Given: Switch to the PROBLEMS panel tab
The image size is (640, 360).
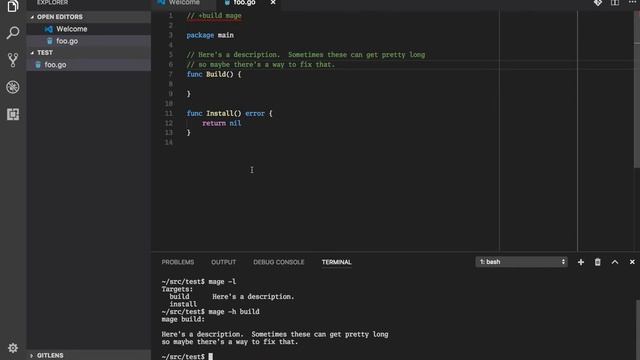Looking at the screenshot, I should coord(178,262).
